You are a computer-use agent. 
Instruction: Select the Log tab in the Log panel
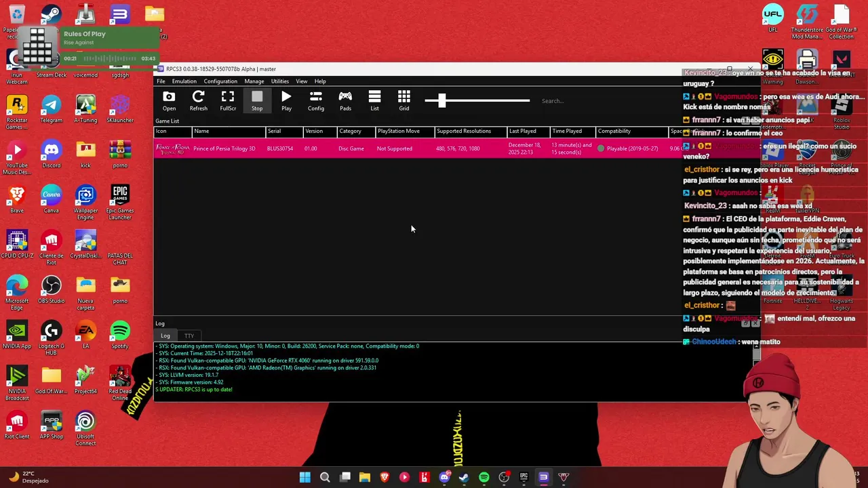tap(165, 335)
